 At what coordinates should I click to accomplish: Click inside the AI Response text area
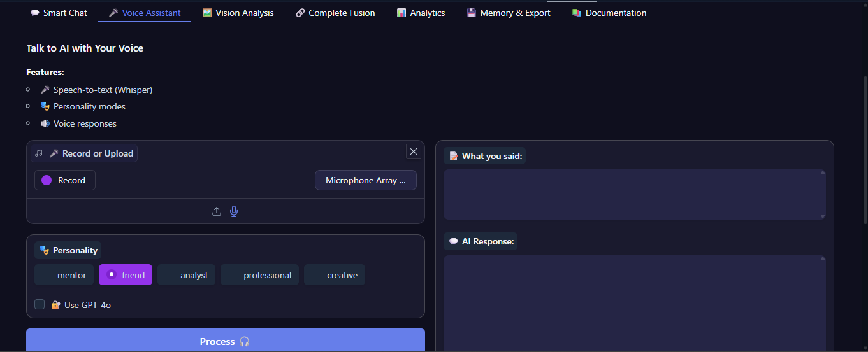coord(635,304)
